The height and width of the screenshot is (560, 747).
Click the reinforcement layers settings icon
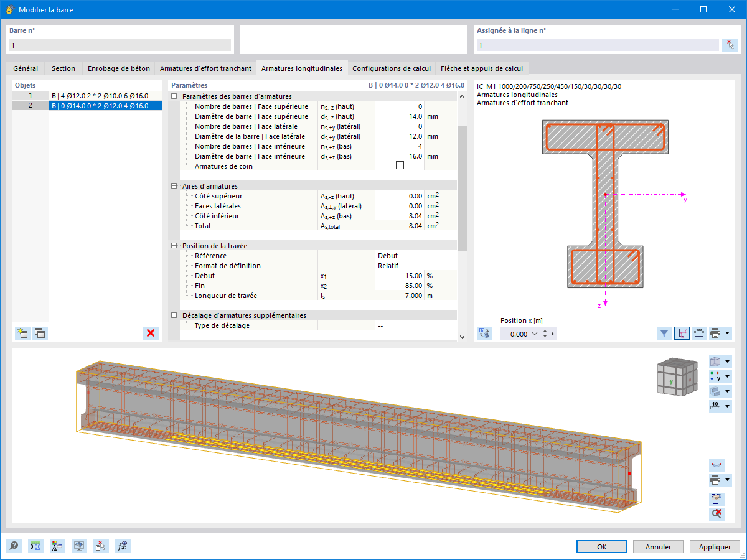click(x=716, y=499)
